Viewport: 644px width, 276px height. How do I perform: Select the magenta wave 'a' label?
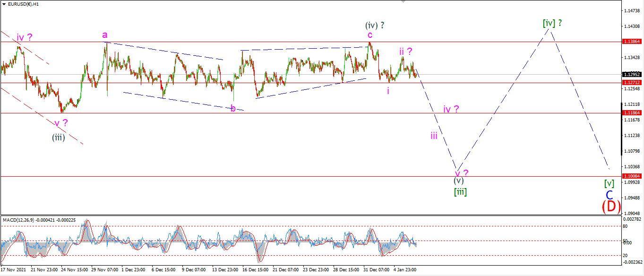coord(105,34)
